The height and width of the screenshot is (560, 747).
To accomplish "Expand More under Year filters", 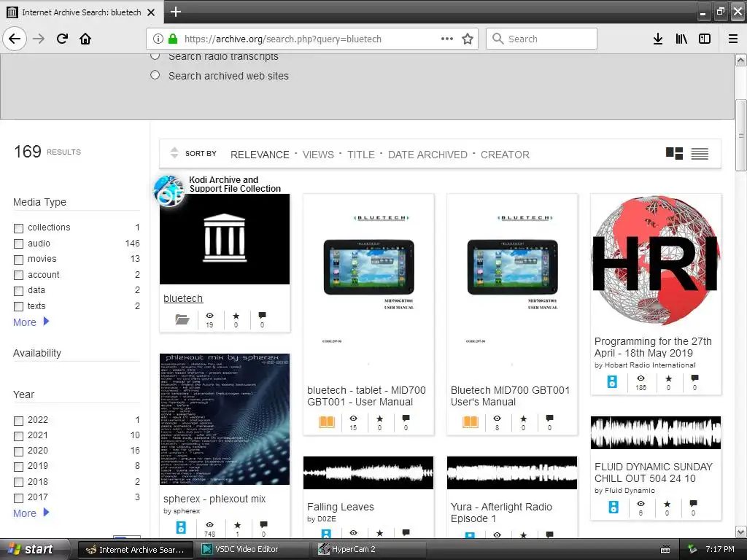I will click(31, 513).
